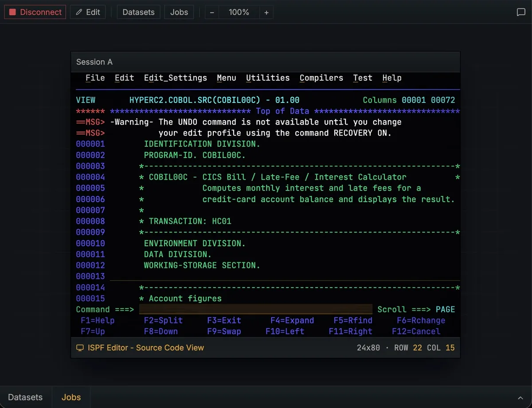
Task: Open the Compilers menu
Action: [x=321, y=78]
